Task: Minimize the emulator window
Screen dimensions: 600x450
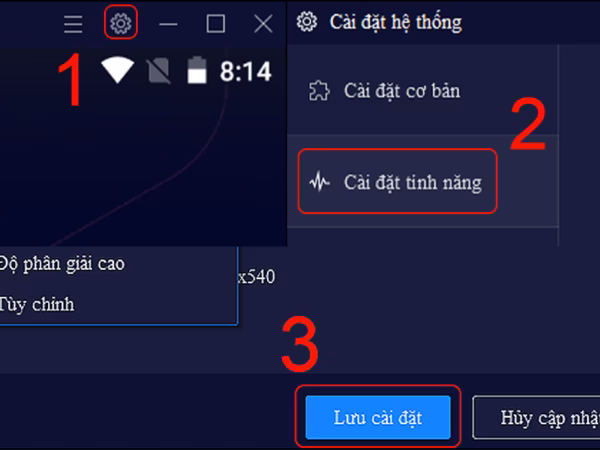Action: [x=168, y=24]
